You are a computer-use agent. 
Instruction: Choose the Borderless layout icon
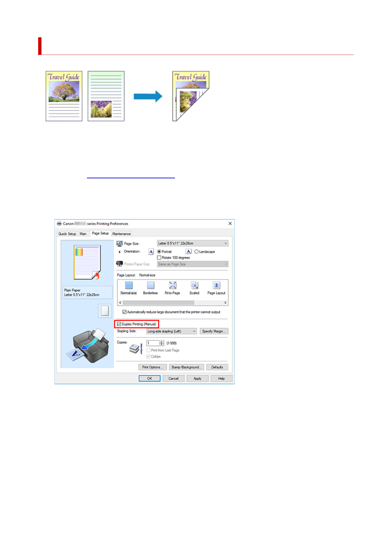pyautogui.click(x=150, y=285)
